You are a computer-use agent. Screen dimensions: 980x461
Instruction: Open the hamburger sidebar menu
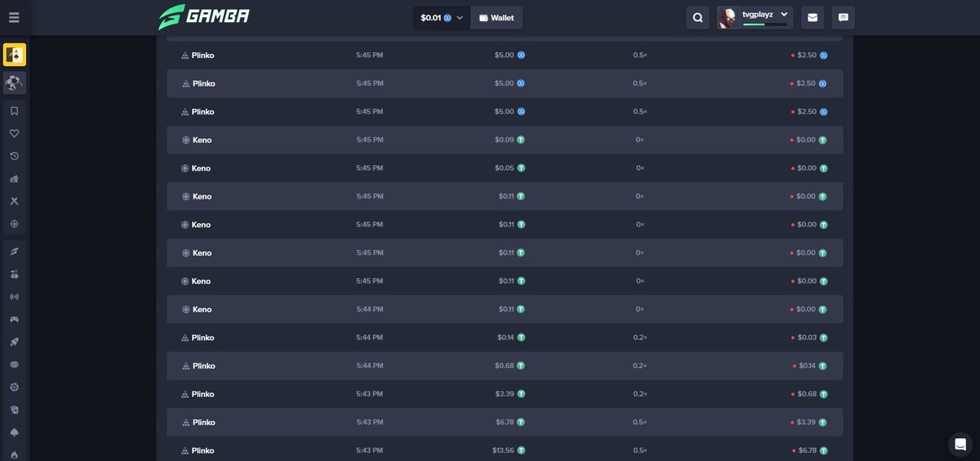(x=14, y=17)
